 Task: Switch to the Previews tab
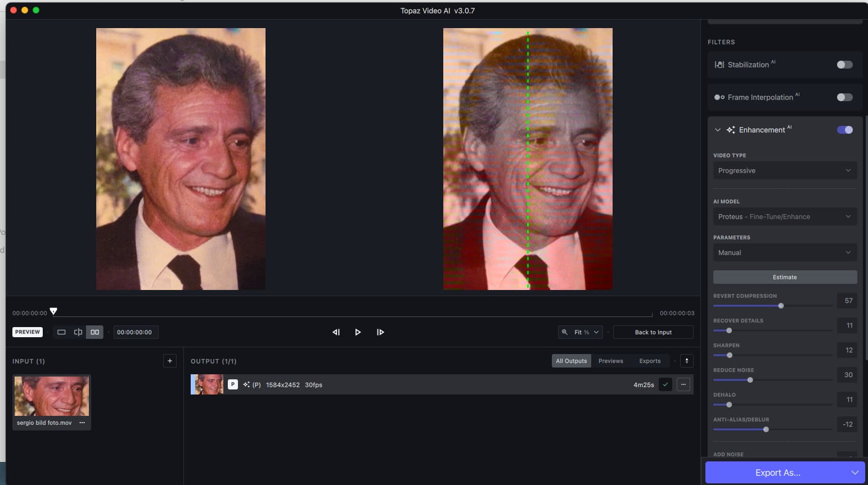tap(610, 361)
